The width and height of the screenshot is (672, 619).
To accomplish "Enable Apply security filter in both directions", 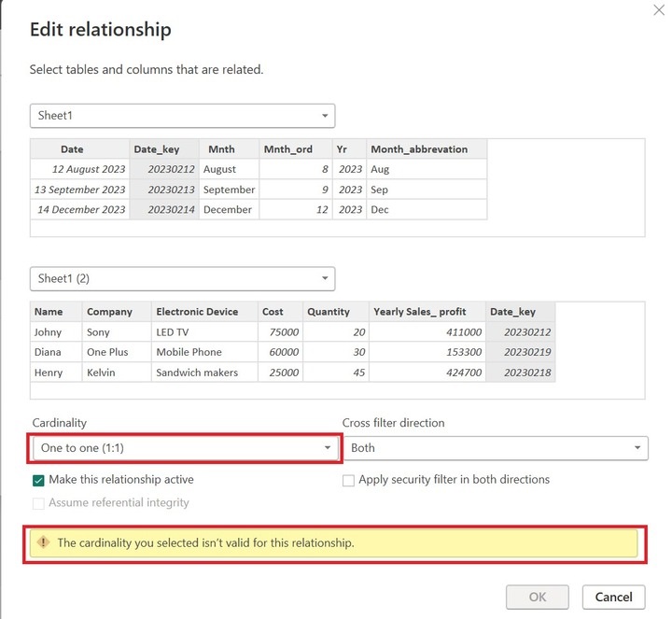I will (x=349, y=480).
